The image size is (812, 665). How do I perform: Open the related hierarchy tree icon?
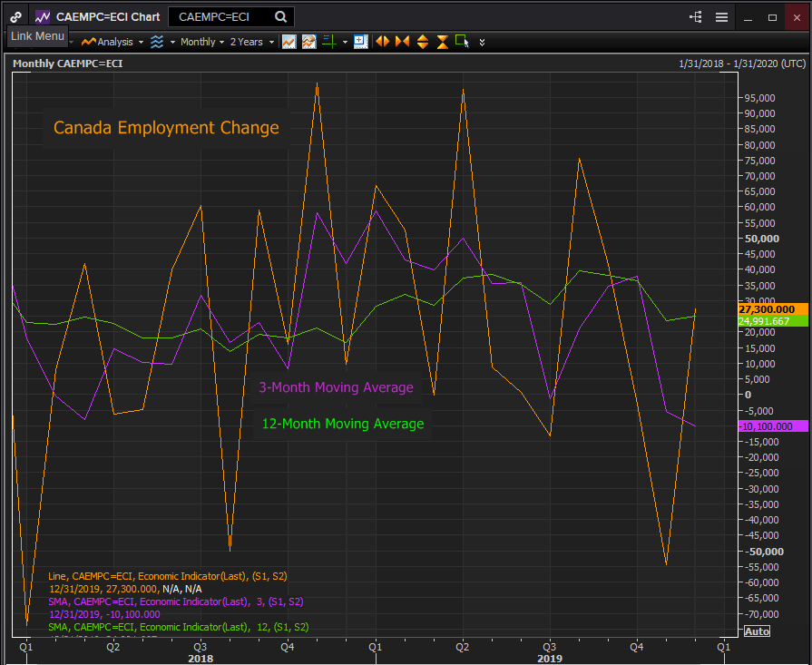pos(696,16)
